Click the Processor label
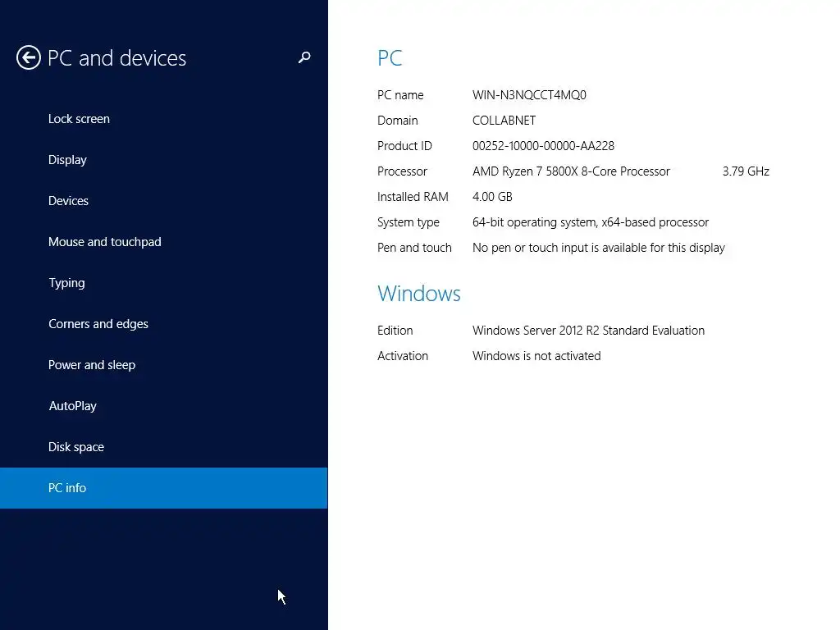The height and width of the screenshot is (630, 840). [402, 171]
